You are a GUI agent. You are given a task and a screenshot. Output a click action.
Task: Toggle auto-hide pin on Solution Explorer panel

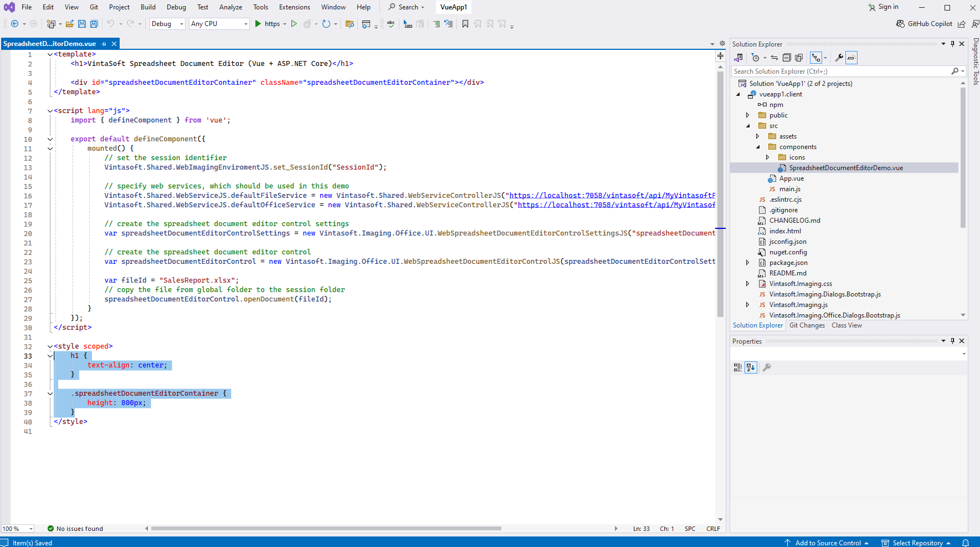tap(953, 44)
